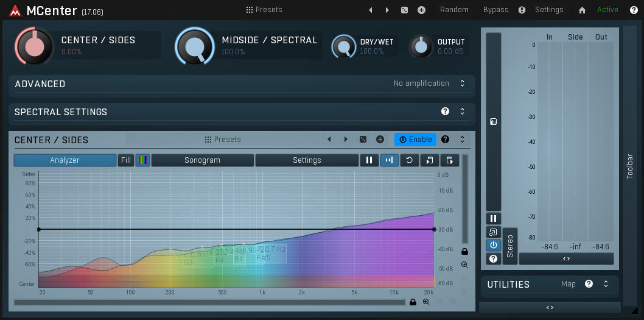Open the Settings in the top bar
This screenshot has width=644, height=320.
(x=548, y=10)
